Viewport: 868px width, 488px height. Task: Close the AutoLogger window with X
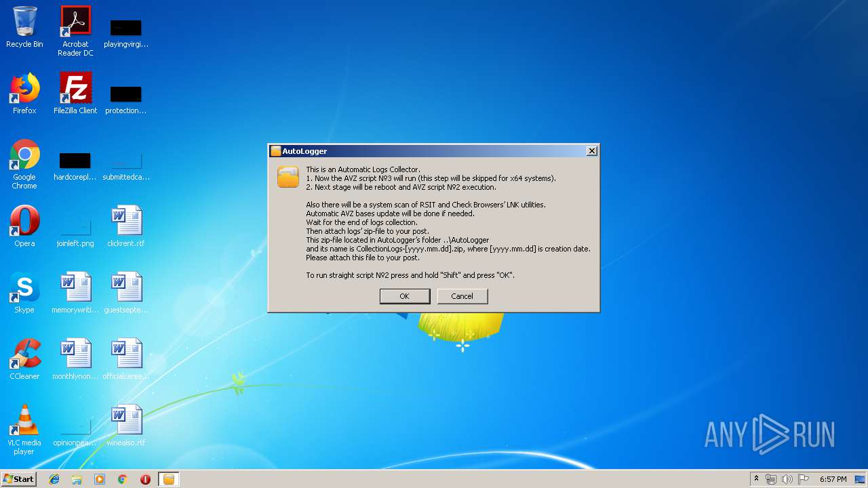pos(591,151)
